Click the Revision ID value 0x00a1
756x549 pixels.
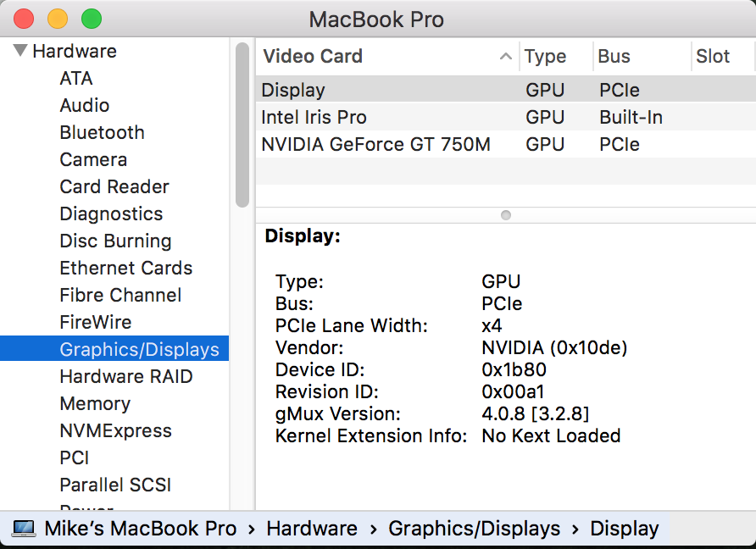513,392
